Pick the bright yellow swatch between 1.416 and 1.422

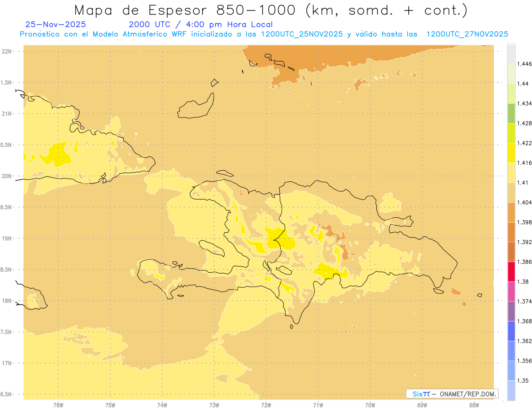click(511, 153)
